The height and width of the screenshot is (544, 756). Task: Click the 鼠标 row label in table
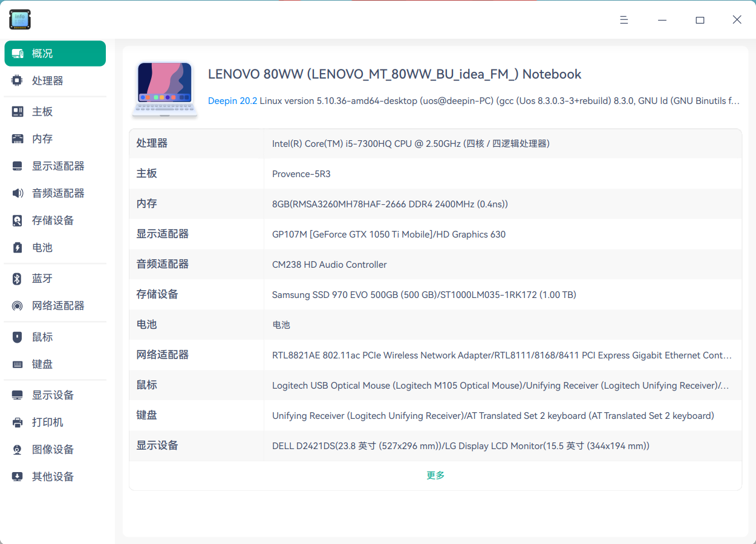147,385
